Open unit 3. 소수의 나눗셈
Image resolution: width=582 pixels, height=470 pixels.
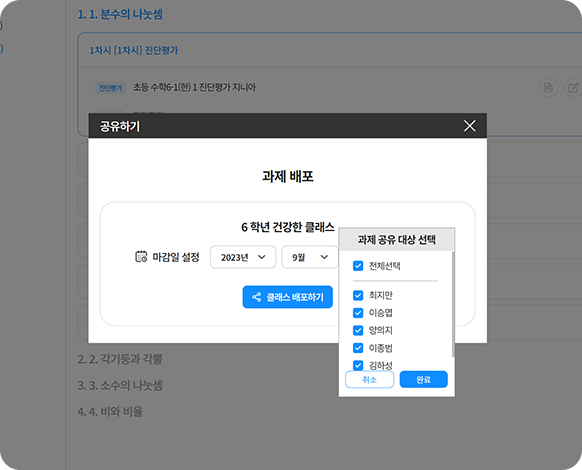(x=120, y=385)
